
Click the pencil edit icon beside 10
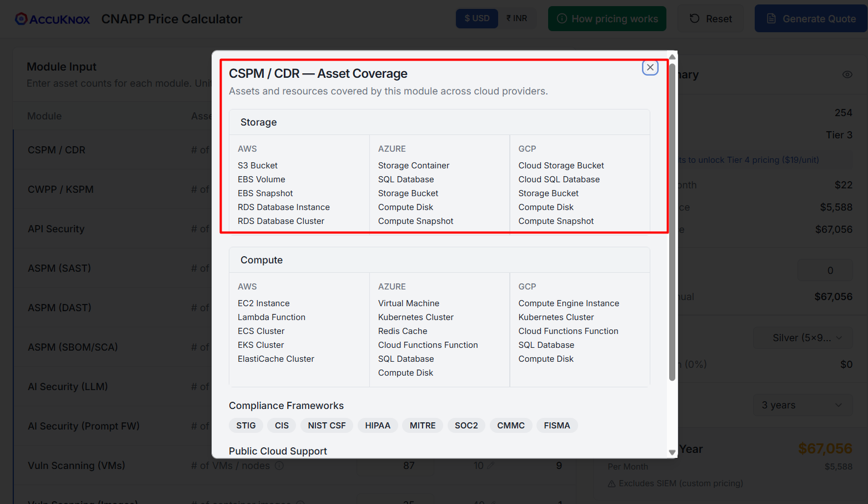[490, 466]
